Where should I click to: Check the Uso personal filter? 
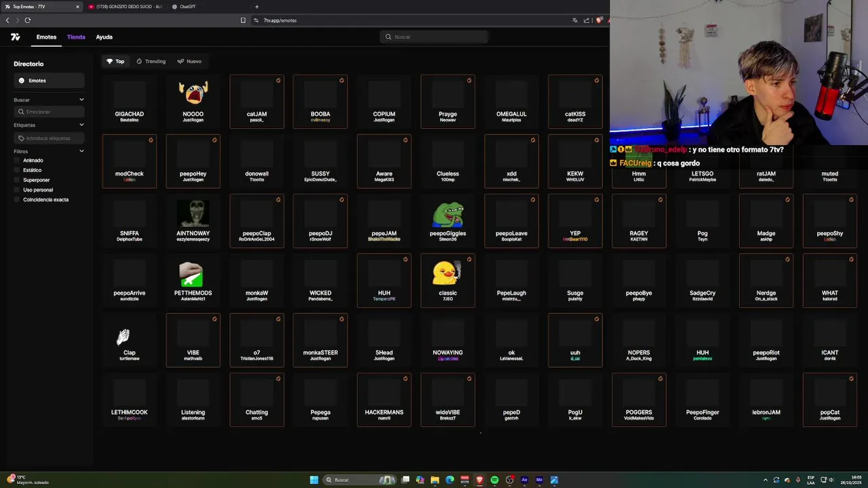[x=17, y=190]
